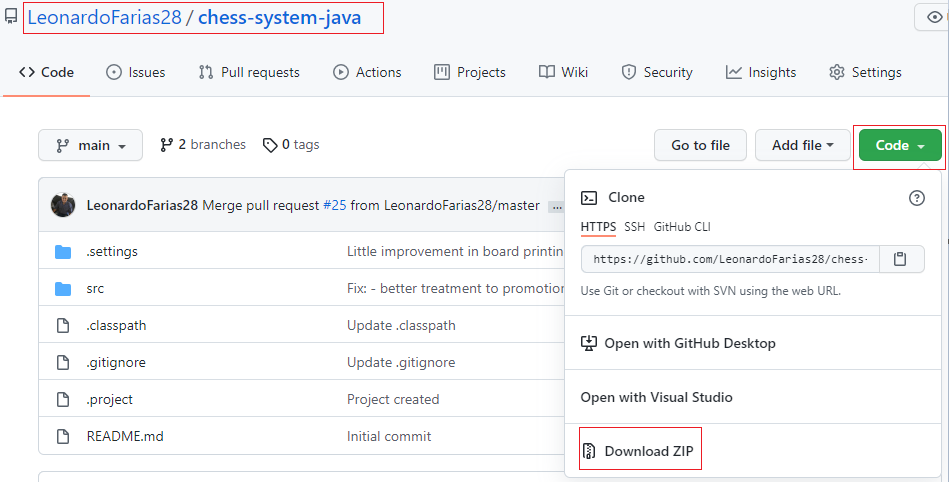Viewport: 949px width, 482px height.
Task: Select the HTTPS clone tab
Action: click(x=598, y=226)
